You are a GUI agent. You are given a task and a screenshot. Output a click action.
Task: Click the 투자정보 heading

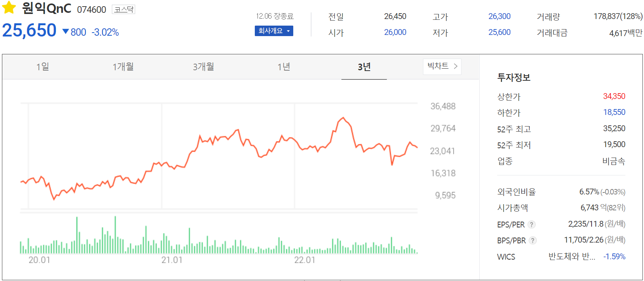tap(514, 77)
